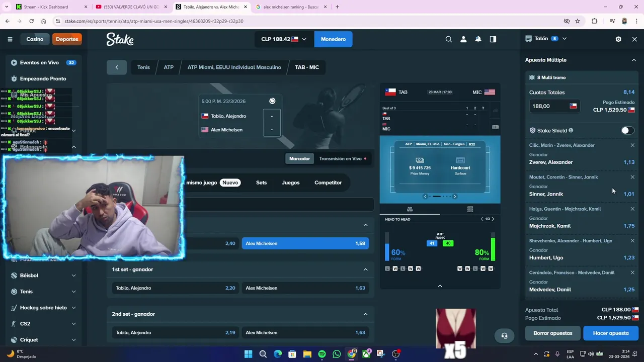Collapse the match widget with bottom chevron
Screen dimensions: 644x362
click(440, 286)
